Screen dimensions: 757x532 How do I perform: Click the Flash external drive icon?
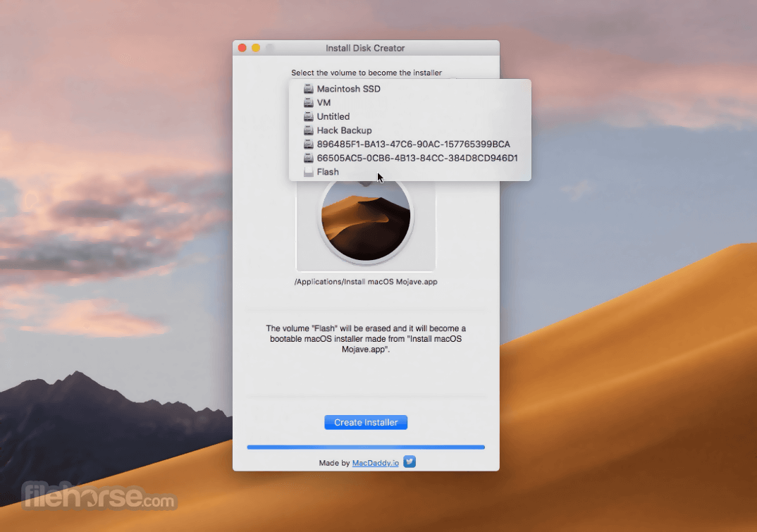[x=309, y=172]
